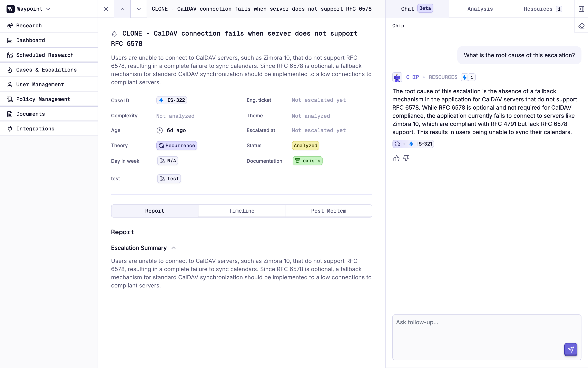
Task: Open the IS-321 referenced case chip
Action: 413,144
